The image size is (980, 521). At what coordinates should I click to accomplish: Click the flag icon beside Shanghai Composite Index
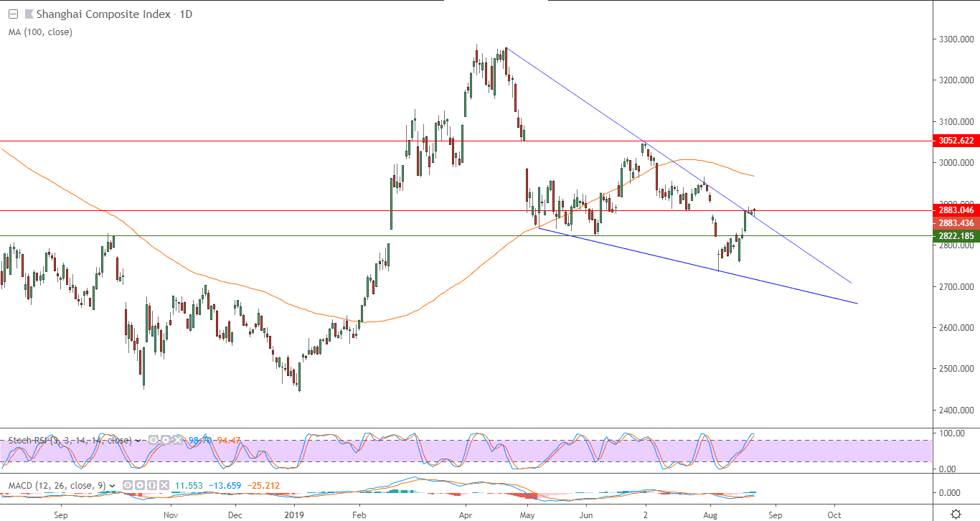point(29,14)
